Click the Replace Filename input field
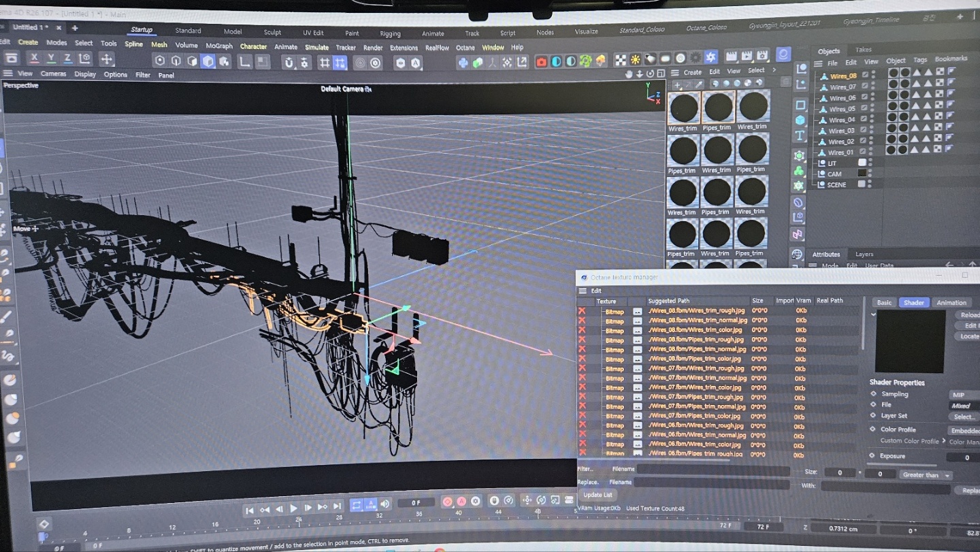 click(x=712, y=483)
